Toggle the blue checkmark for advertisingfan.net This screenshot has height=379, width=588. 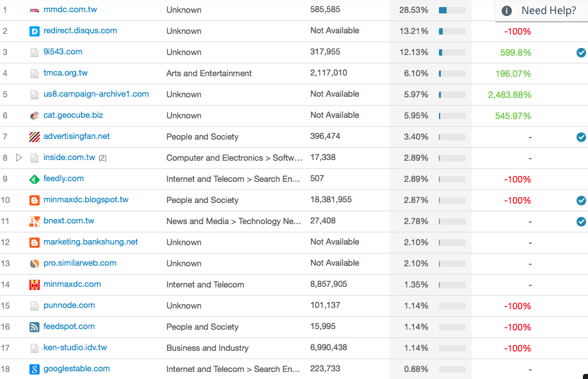(580, 136)
